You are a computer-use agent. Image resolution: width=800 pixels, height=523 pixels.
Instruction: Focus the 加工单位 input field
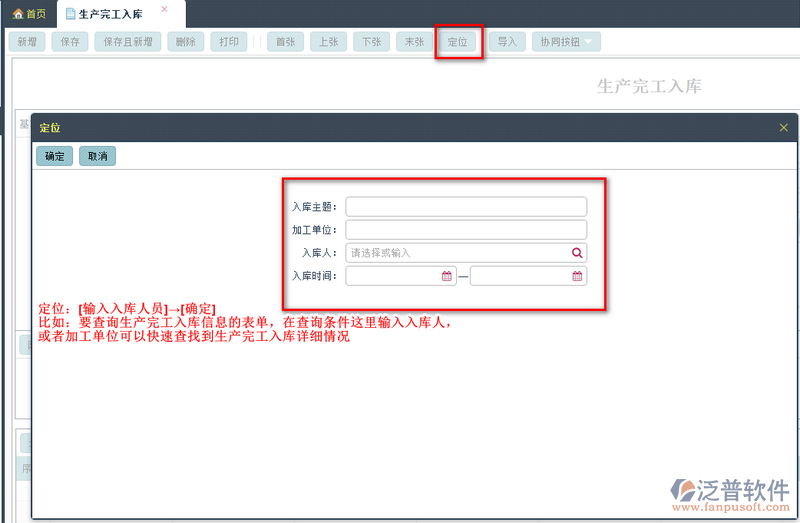[466, 230]
